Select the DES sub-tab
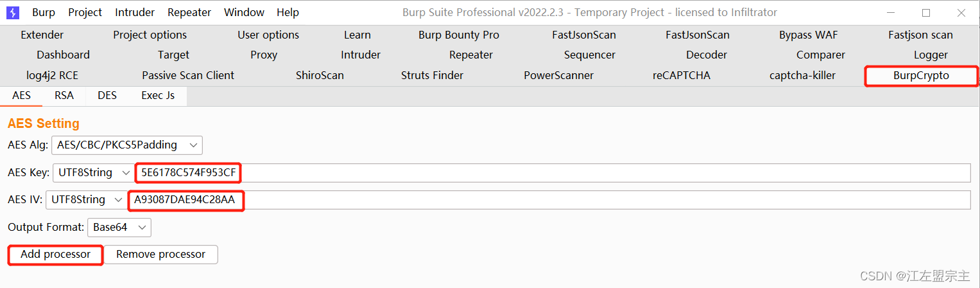The image size is (980, 288). 107,96
